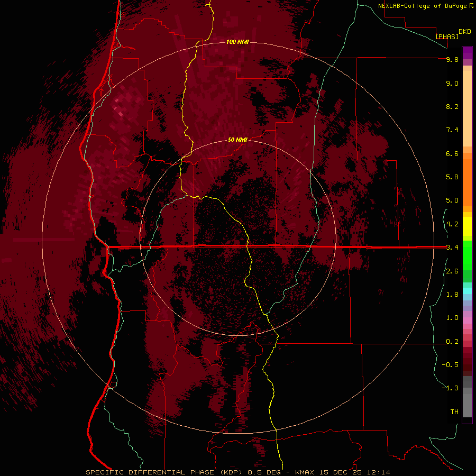Click the 5.8 value on the scale
This screenshot has width=476, height=476.
point(452,177)
